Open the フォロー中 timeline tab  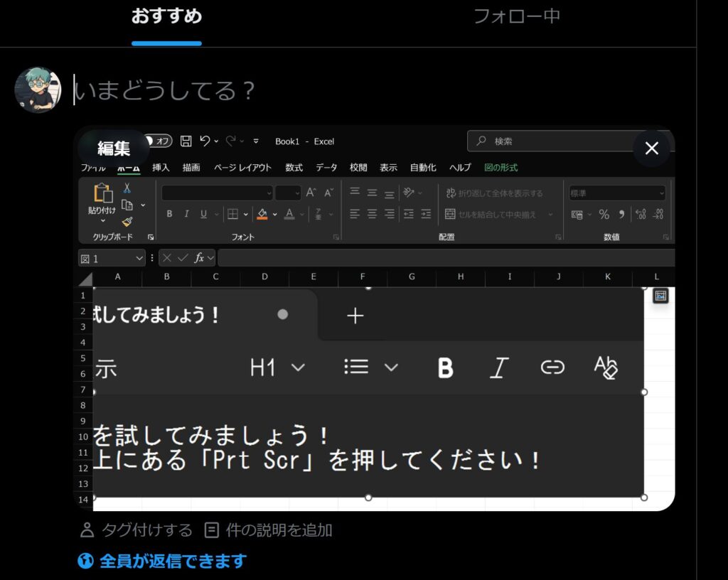[x=517, y=17]
